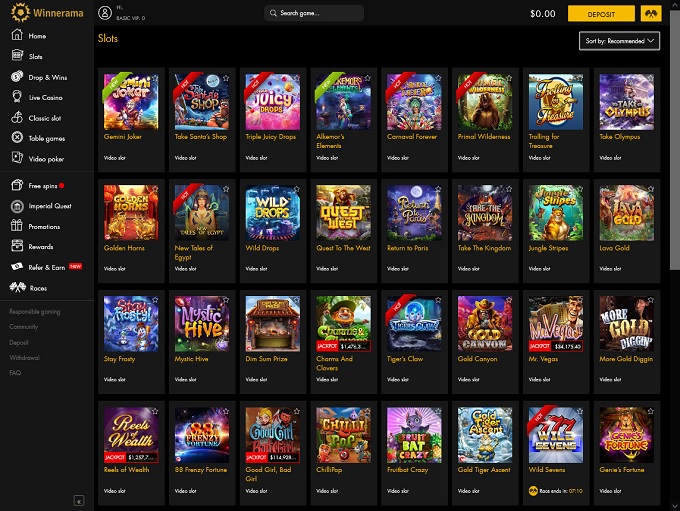This screenshot has height=511, width=680.
Task: Open the Responsible gaming link
Action: coord(35,311)
